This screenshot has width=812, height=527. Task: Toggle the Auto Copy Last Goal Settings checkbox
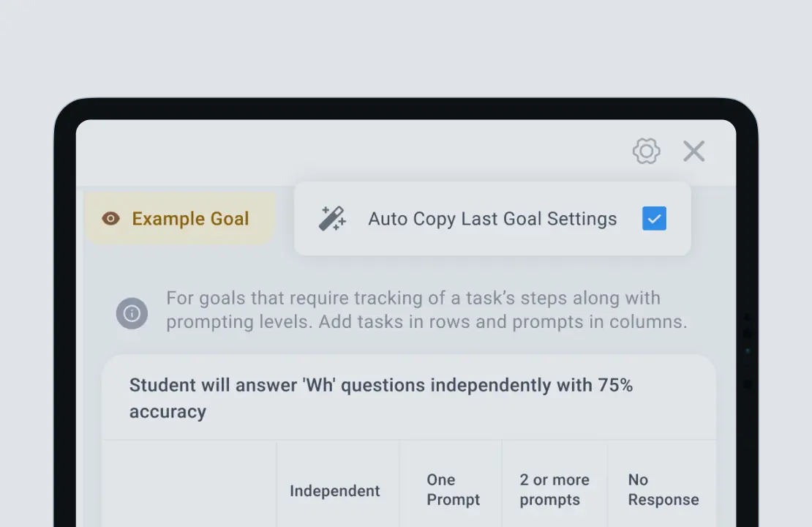(654, 219)
